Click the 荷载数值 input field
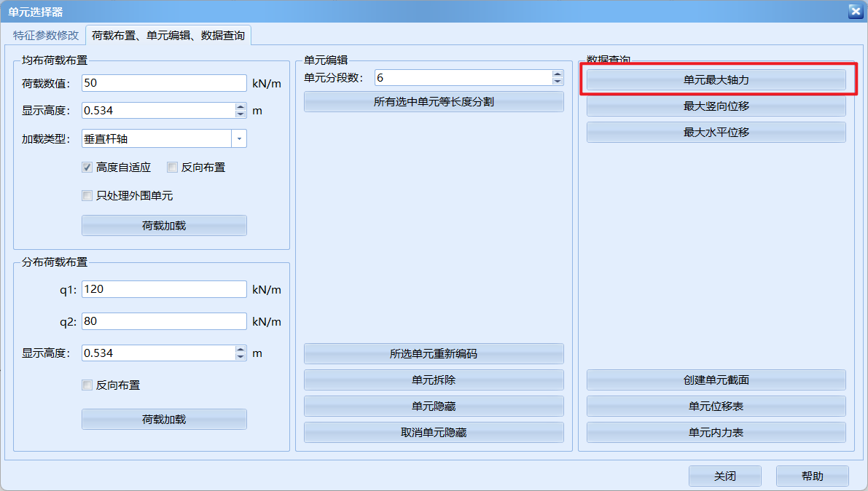 pos(164,83)
